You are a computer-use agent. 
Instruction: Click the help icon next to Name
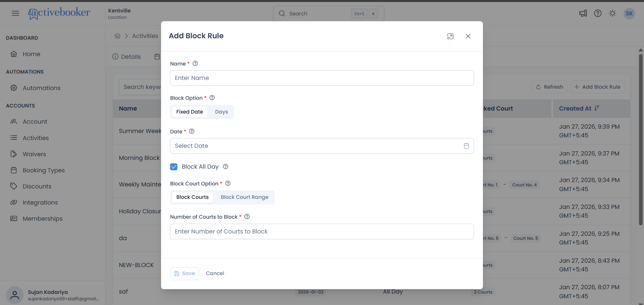coord(195,63)
